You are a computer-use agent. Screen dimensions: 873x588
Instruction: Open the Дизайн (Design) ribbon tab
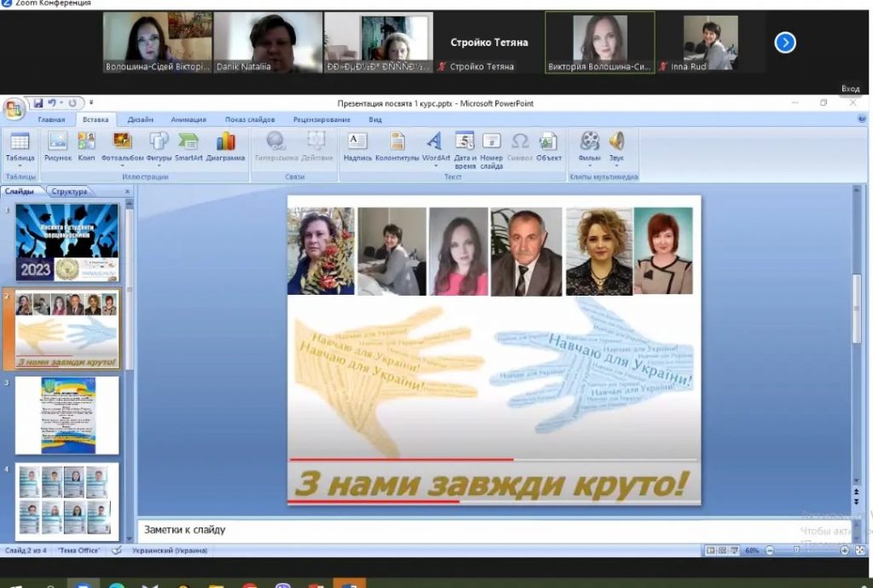140,120
